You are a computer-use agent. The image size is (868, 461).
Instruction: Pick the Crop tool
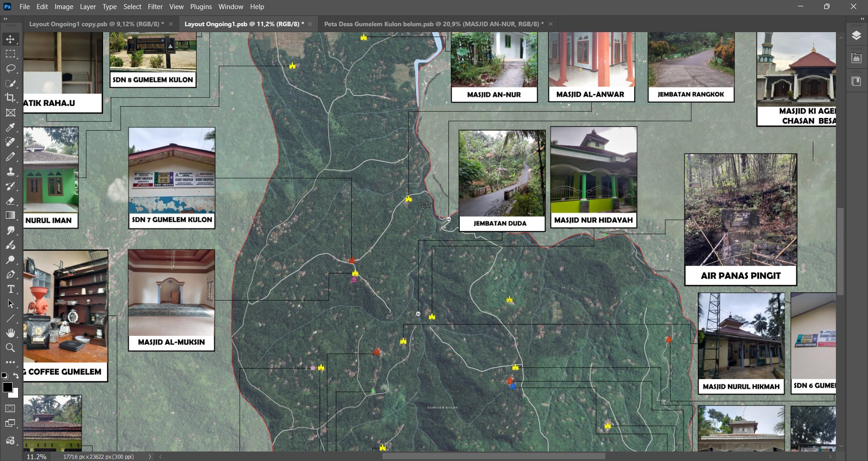point(10,98)
